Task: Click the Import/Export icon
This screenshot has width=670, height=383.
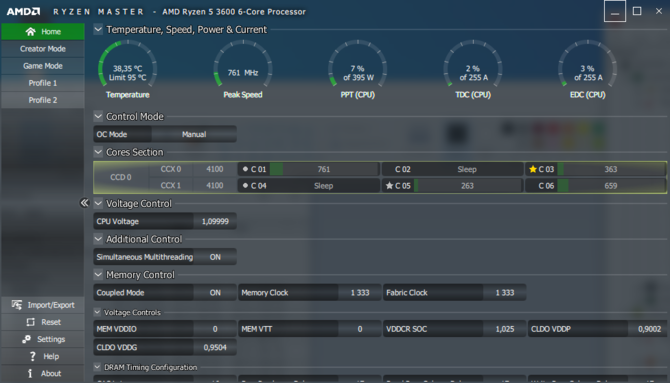Action: pos(17,305)
